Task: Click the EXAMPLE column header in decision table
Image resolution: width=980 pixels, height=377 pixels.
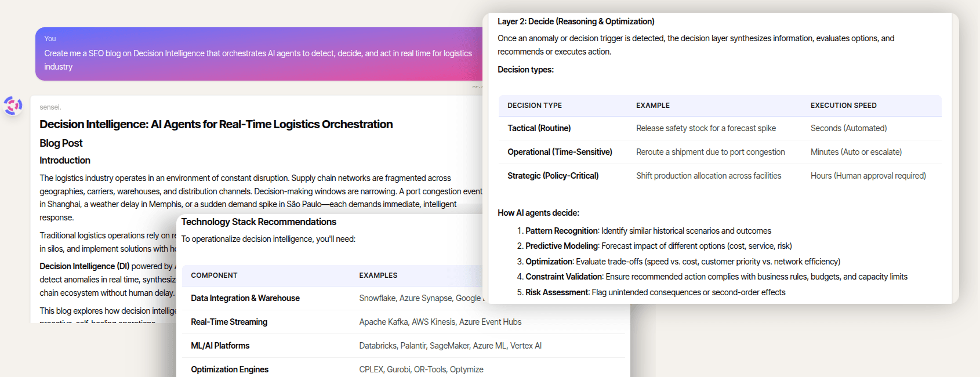Action: click(x=653, y=106)
